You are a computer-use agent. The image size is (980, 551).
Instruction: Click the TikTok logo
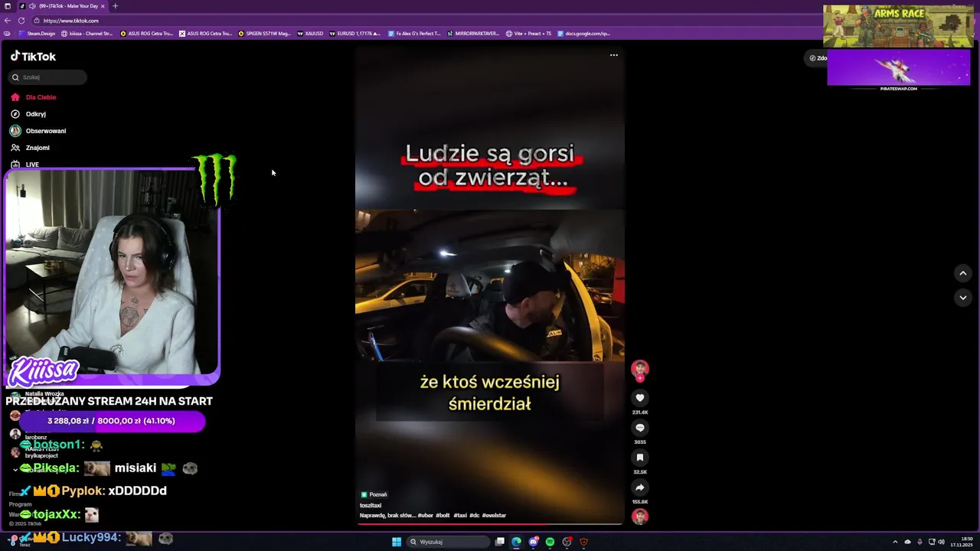tap(33, 57)
